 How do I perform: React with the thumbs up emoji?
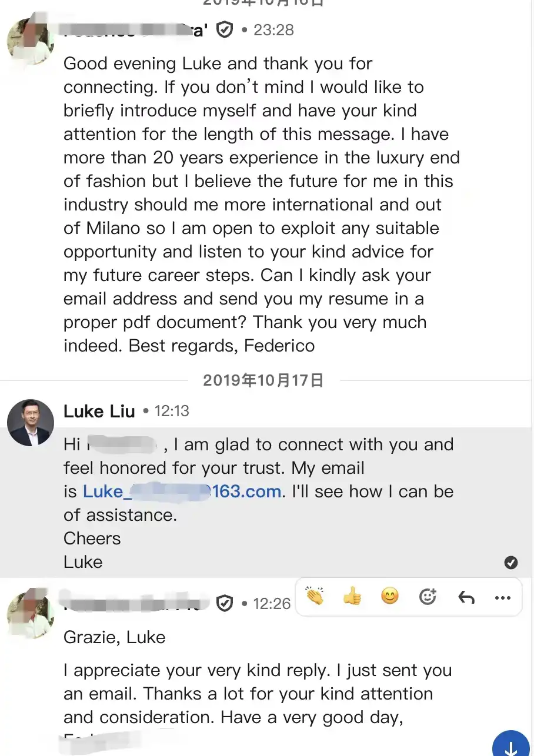(x=352, y=597)
